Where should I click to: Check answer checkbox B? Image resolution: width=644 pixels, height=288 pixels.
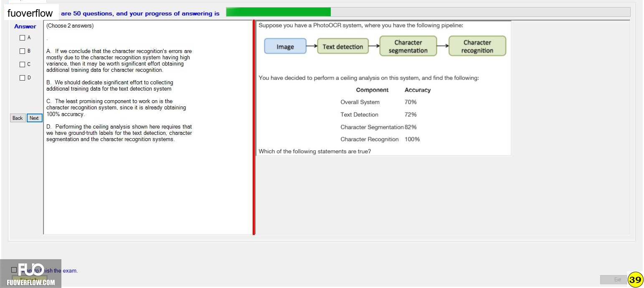(23, 51)
